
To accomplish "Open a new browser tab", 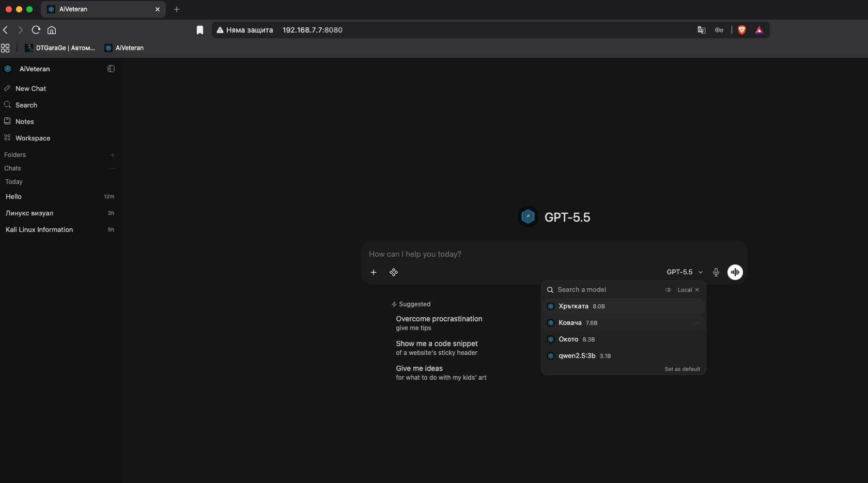I will pos(177,9).
